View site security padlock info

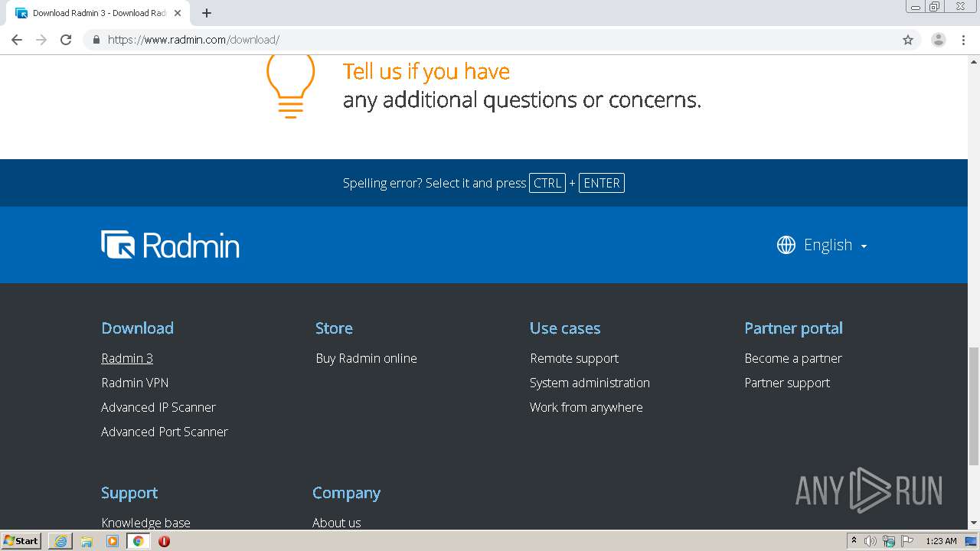96,40
